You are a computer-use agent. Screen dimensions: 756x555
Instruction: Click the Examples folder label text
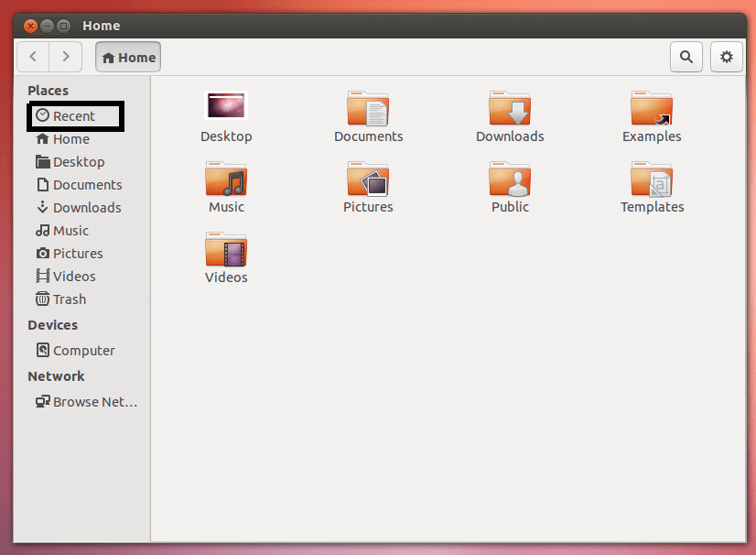coord(652,136)
